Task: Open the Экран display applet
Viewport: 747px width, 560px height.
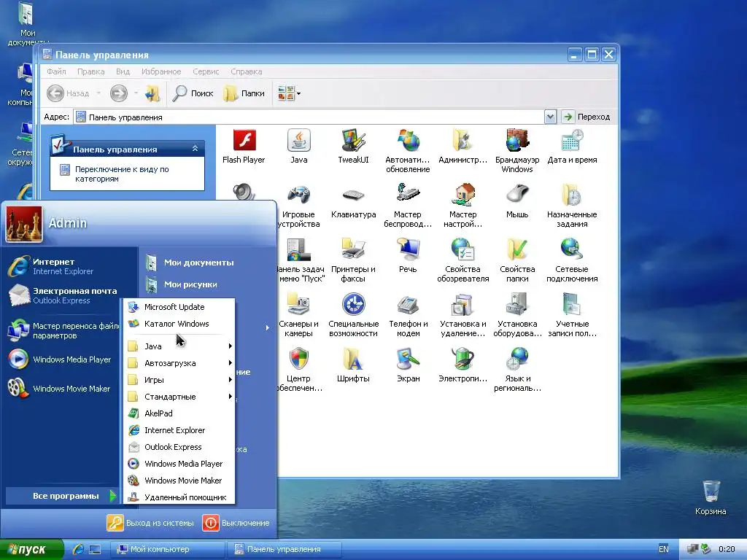Action: pyautogui.click(x=408, y=365)
